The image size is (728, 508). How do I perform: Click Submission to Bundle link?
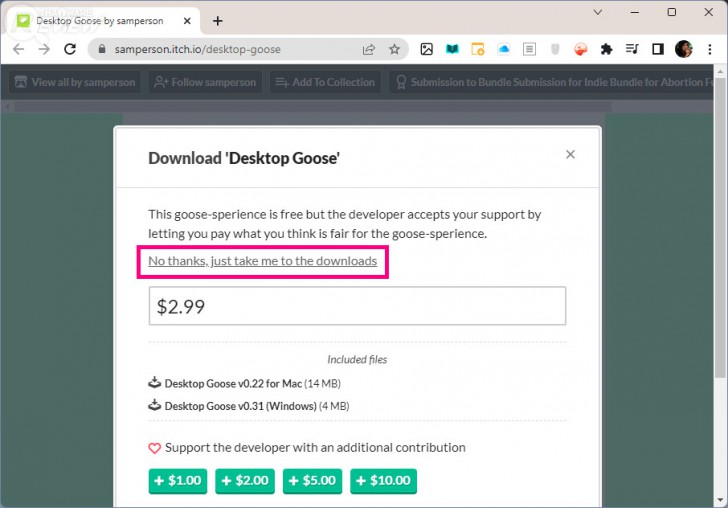(551, 82)
